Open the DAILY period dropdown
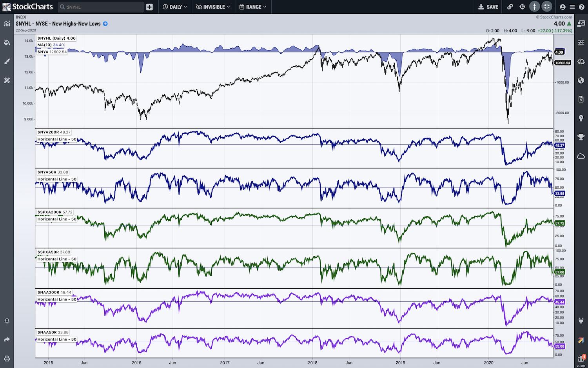The height and width of the screenshot is (368, 588). point(175,7)
